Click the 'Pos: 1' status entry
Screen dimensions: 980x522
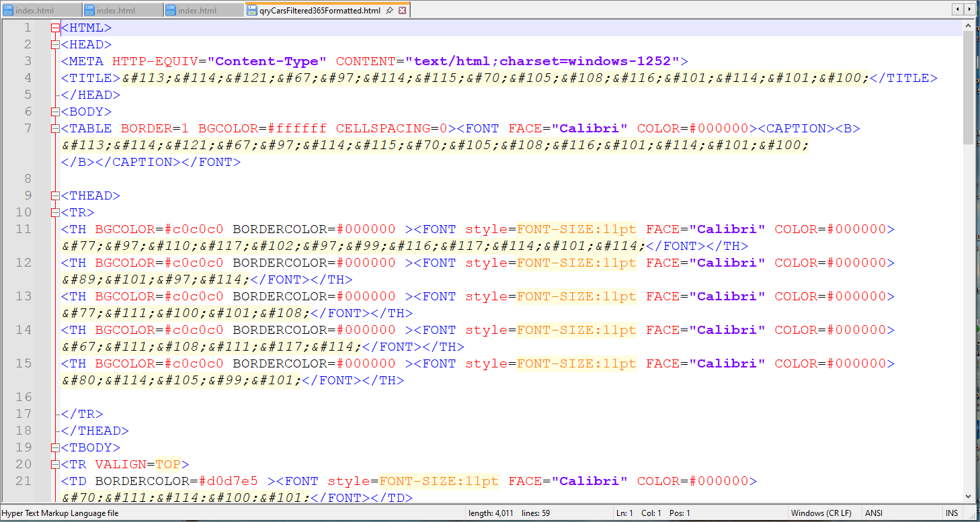pyautogui.click(x=679, y=513)
